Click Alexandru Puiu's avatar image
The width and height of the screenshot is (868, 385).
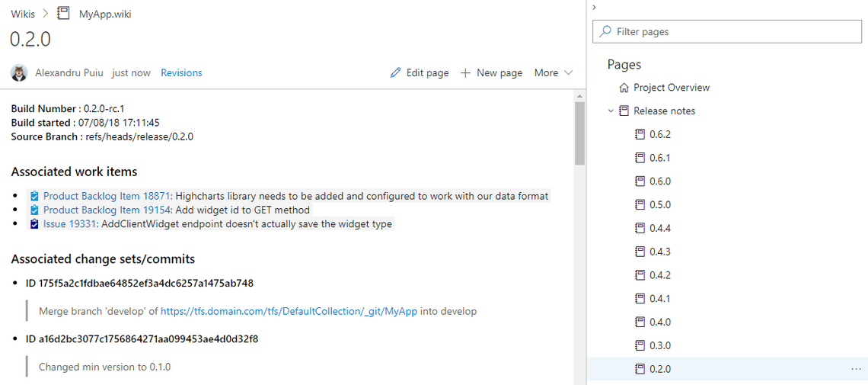[x=19, y=72]
